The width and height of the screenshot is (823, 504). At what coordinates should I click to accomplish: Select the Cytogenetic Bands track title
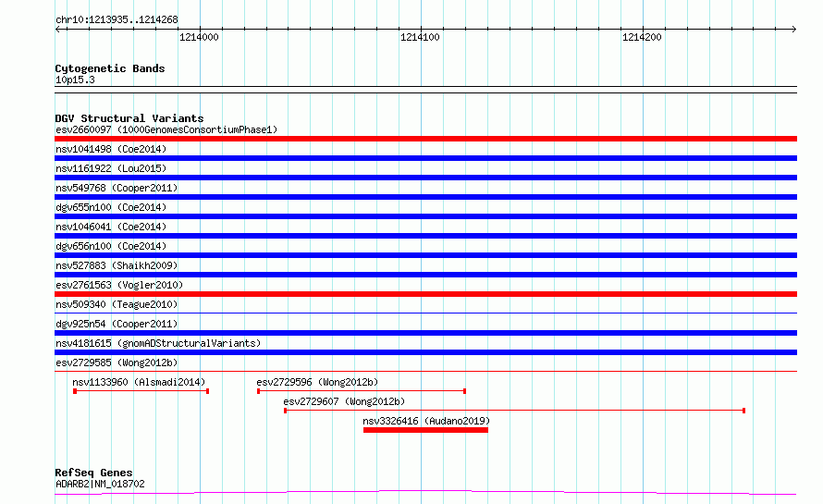tap(110, 68)
